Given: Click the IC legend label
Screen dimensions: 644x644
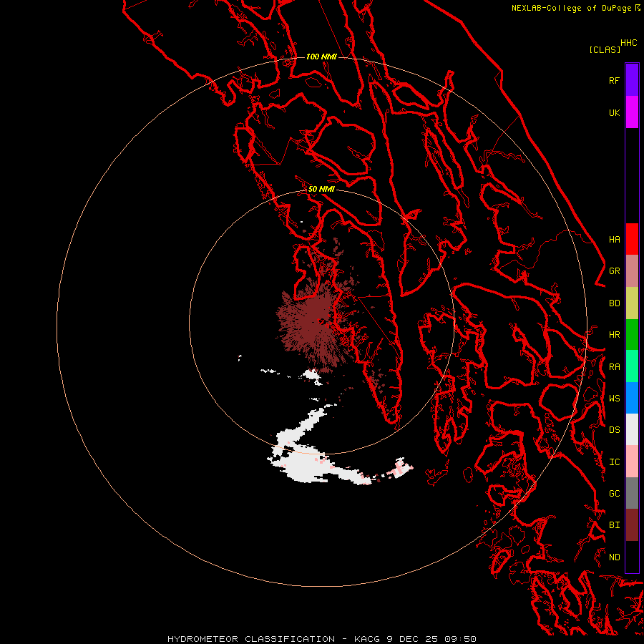Looking at the screenshot, I should click(614, 462).
